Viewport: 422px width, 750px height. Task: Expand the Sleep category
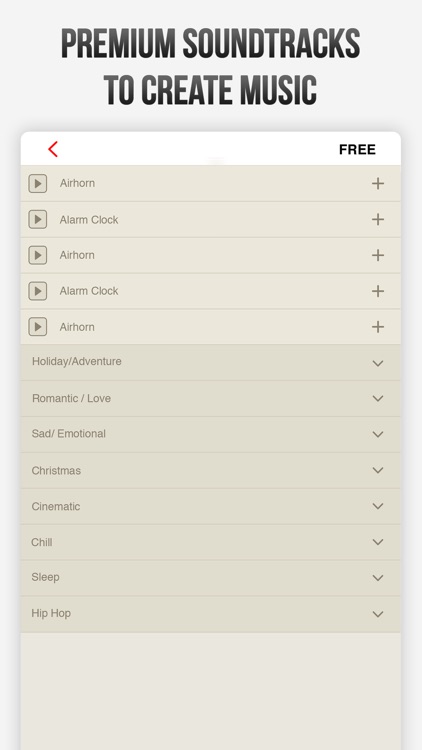(211, 578)
